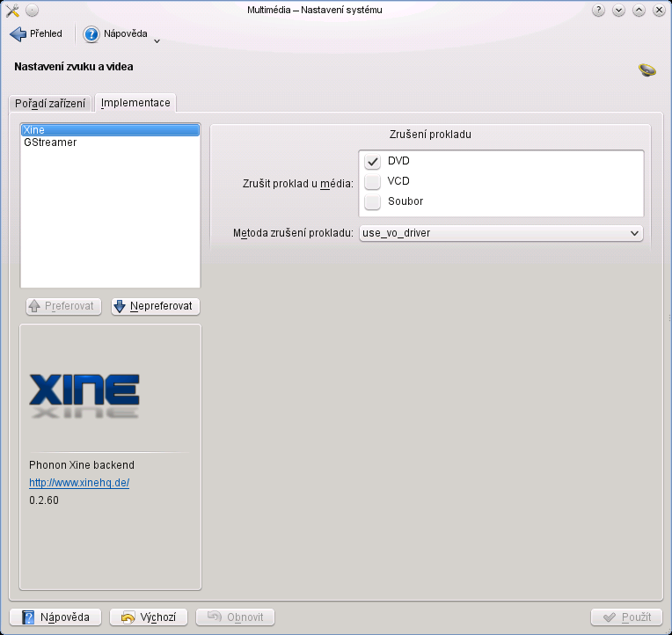The height and width of the screenshot is (635, 672).
Task: Click the Výchozí defaults button
Action: click(x=149, y=617)
